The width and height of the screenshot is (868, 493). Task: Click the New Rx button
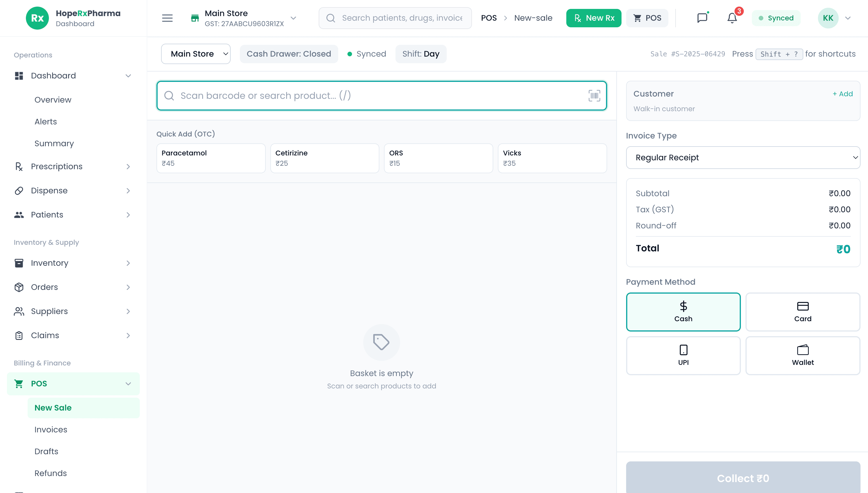[593, 18]
